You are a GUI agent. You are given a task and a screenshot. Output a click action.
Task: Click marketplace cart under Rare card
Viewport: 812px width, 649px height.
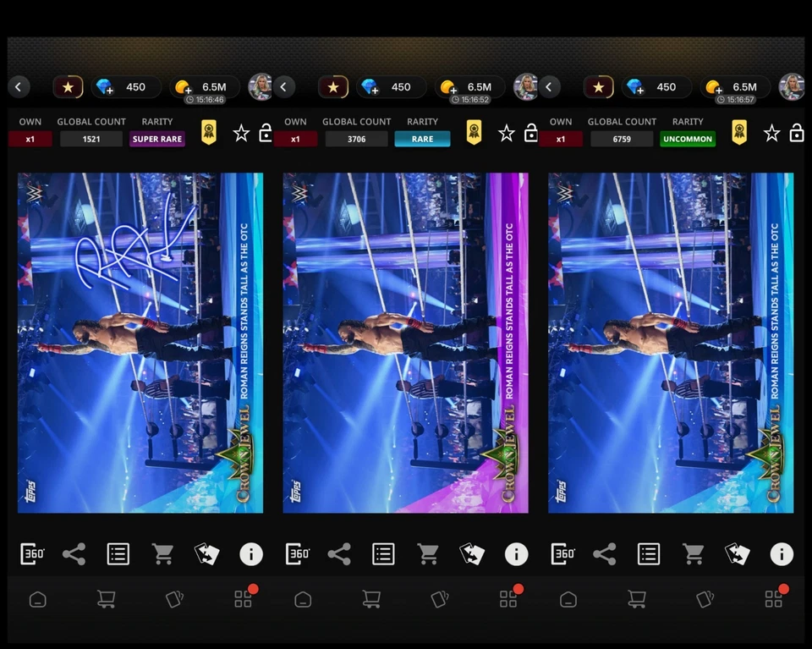pos(428,553)
